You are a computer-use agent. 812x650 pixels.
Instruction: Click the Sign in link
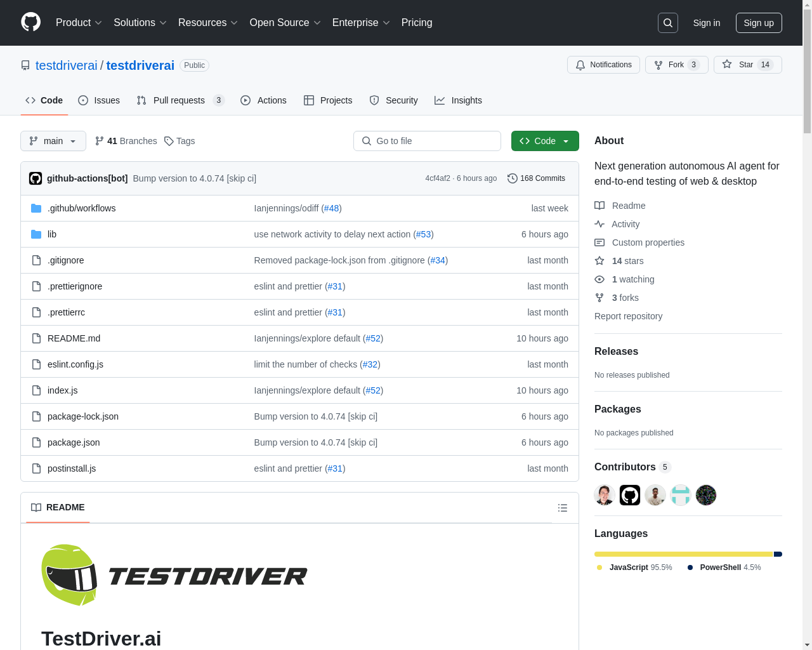[x=707, y=23]
